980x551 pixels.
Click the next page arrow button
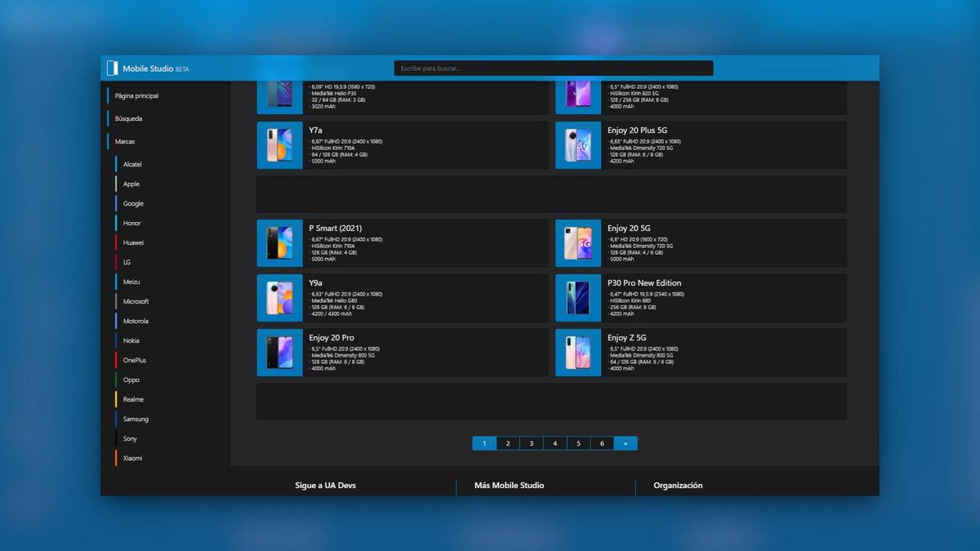[x=626, y=443]
